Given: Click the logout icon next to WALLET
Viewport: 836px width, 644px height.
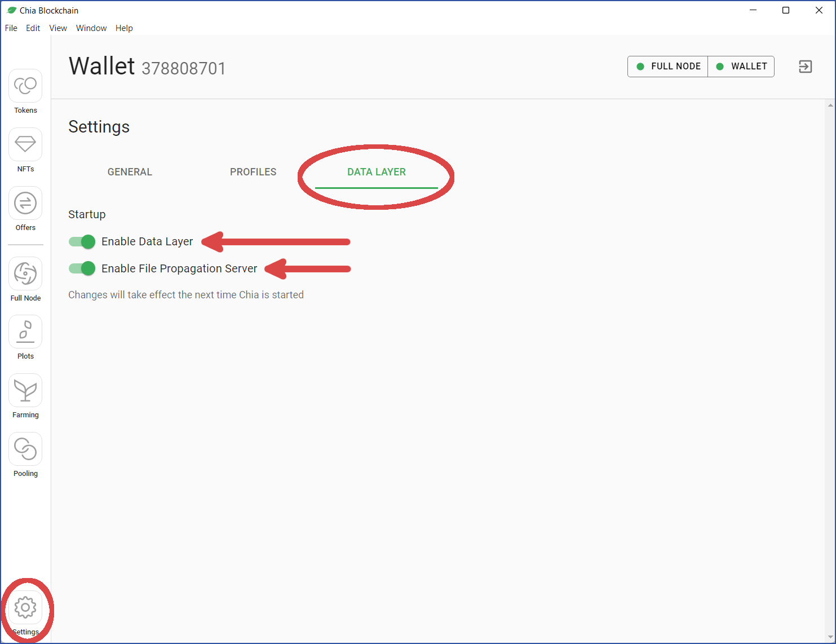Looking at the screenshot, I should (x=806, y=67).
